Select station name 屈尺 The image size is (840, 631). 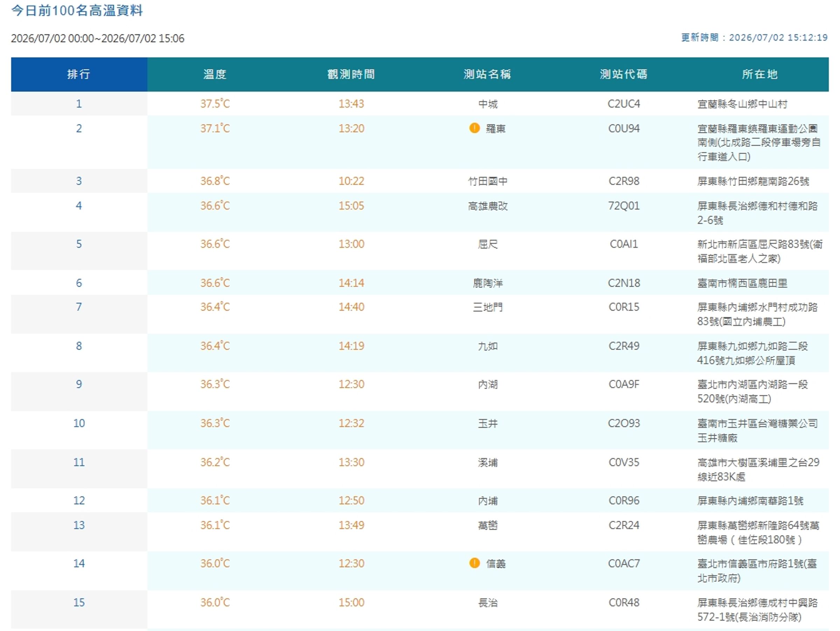tap(488, 244)
